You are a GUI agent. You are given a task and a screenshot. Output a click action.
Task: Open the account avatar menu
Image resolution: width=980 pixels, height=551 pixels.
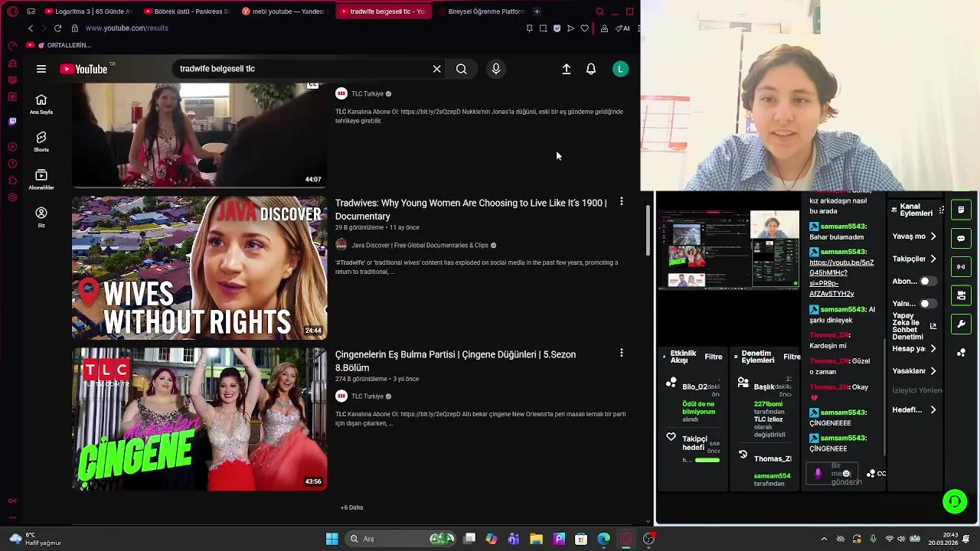(x=620, y=69)
